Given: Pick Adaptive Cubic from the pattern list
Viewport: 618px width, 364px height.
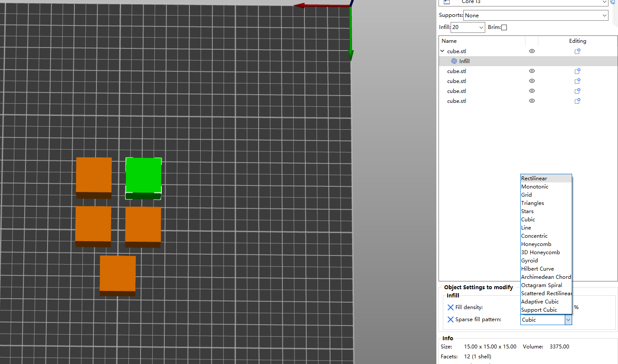Looking at the screenshot, I should coord(540,302).
